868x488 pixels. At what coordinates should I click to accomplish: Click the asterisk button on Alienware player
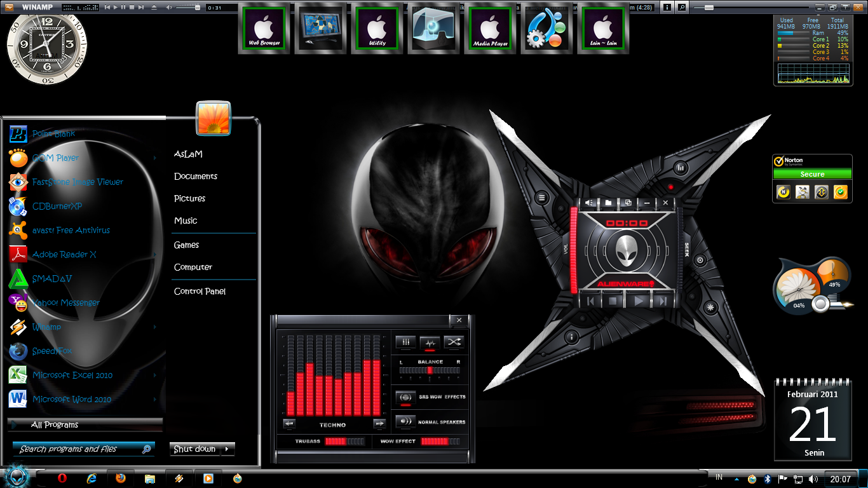tap(710, 308)
